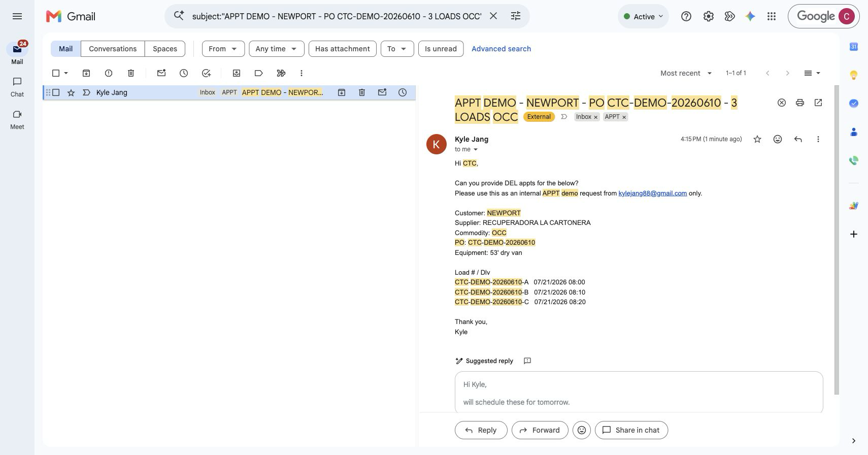Switch to the Spaces tab
The width and height of the screenshot is (868, 455).
pyautogui.click(x=165, y=49)
